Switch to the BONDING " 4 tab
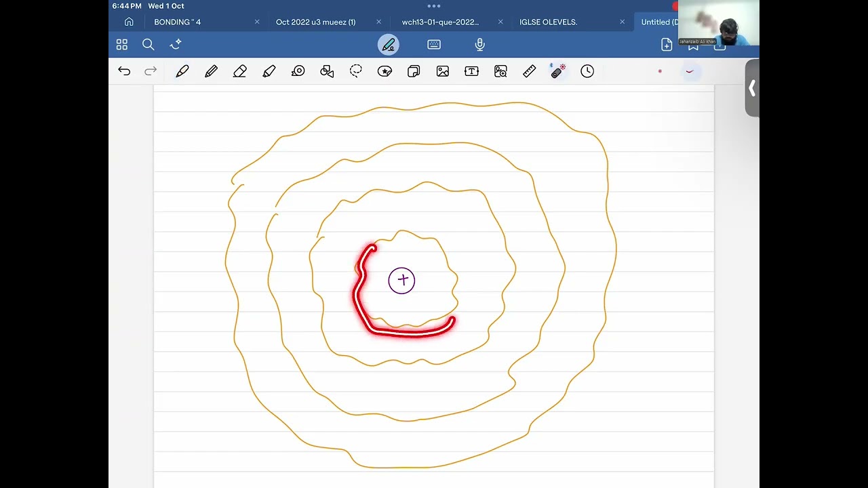 coord(178,22)
